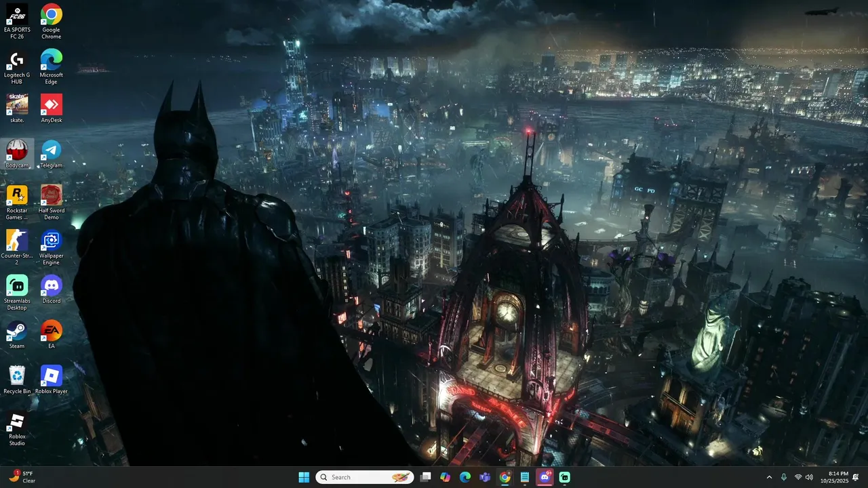Open the Wi-Fi network tray icon
868x488 pixels.
[798, 477]
